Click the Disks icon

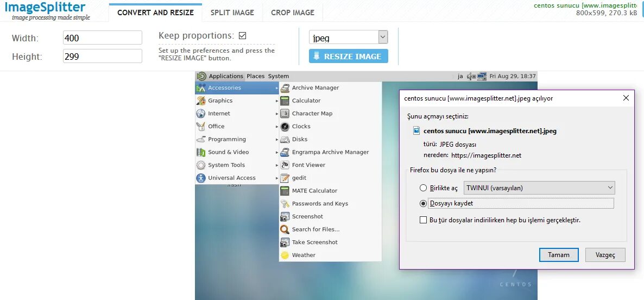285,139
